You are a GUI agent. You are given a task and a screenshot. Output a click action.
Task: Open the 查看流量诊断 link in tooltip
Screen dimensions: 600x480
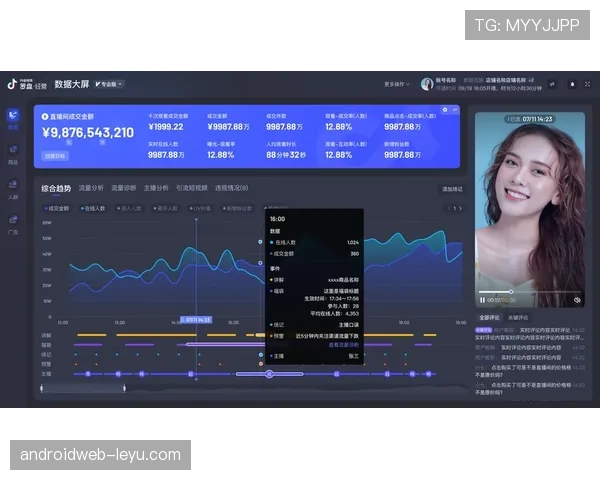pyautogui.click(x=344, y=345)
